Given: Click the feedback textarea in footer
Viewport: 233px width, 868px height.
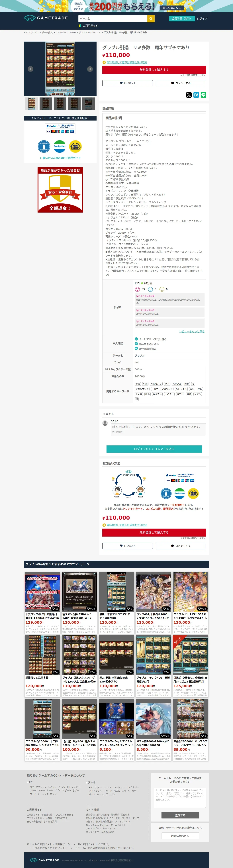Looking at the screenshot, I should 180,798.
